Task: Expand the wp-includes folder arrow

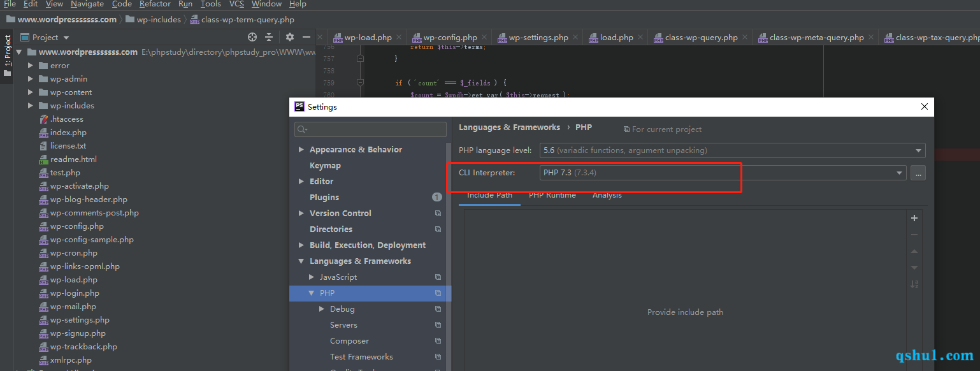Action: point(31,106)
